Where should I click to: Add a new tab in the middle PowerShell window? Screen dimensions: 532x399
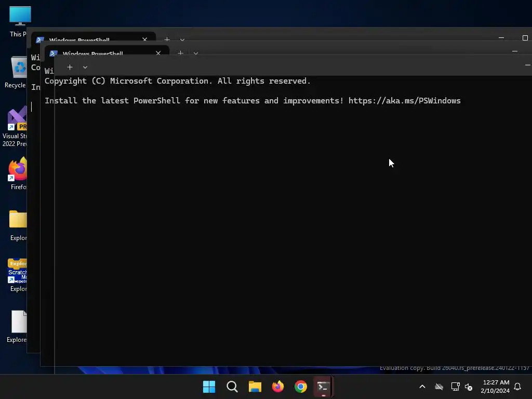(x=180, y=54)
